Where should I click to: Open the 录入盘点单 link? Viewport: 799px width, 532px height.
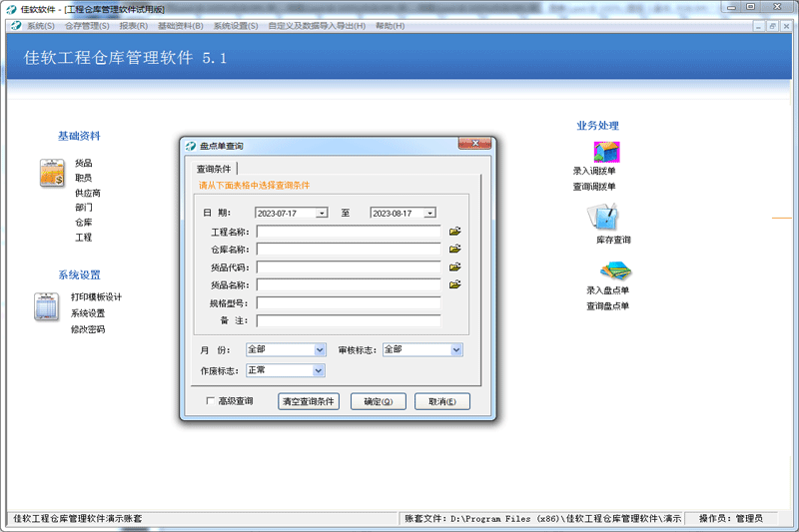click(607, 290)
